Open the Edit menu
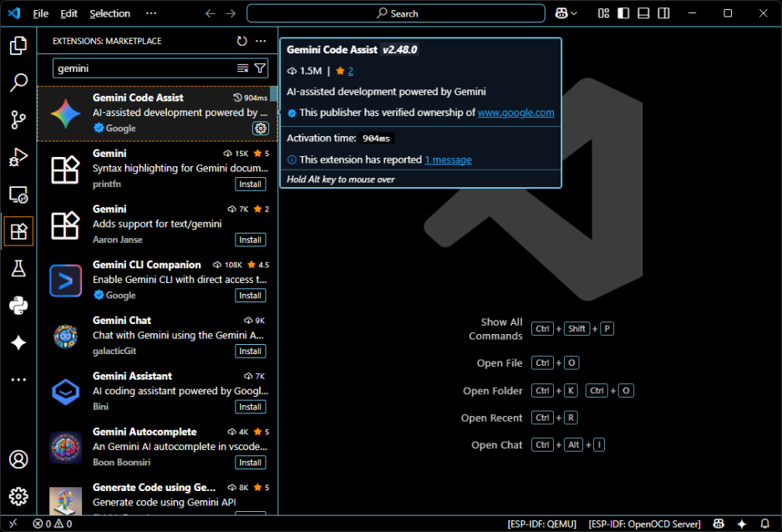 (69, 13)
